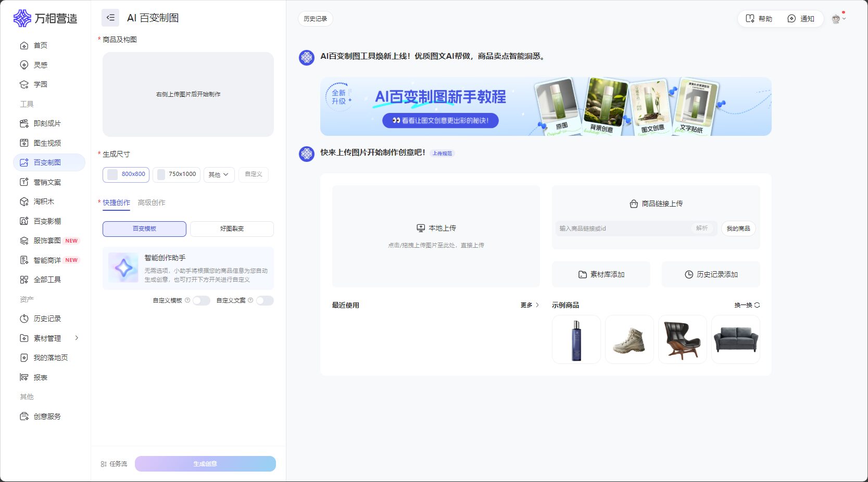868x482 pixels.
Task: Click 通知 notification icon
Action: click(791, 19)
